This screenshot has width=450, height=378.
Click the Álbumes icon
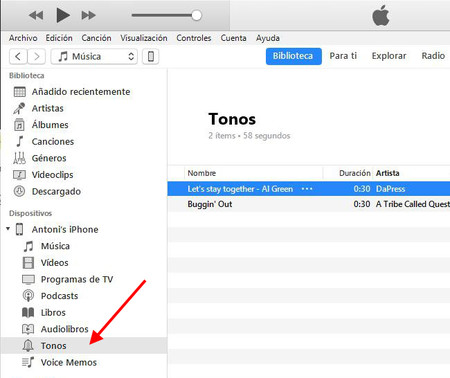pos(19,125)
